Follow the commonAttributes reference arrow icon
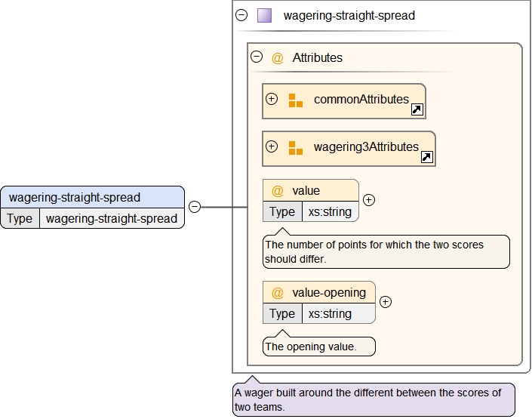Screen dimensions: 532x419 click(417, 110)
